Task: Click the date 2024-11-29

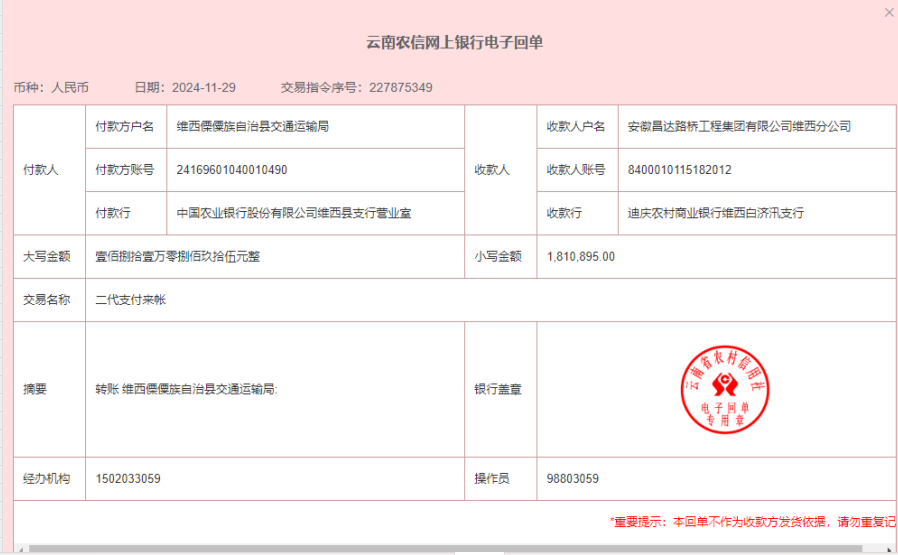Action: 203,88
